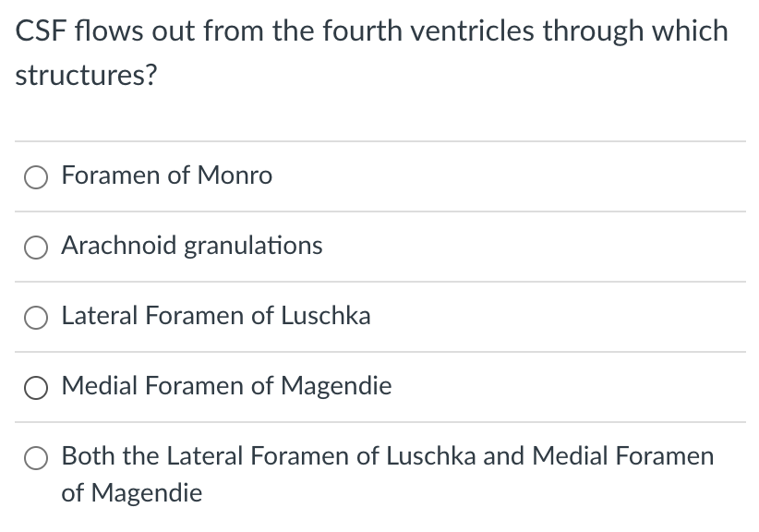The width and height of the screenshot is (759, 532).
Task: Select the Lateral Foramen of Luschka option
Action: [x=36, y=317]
